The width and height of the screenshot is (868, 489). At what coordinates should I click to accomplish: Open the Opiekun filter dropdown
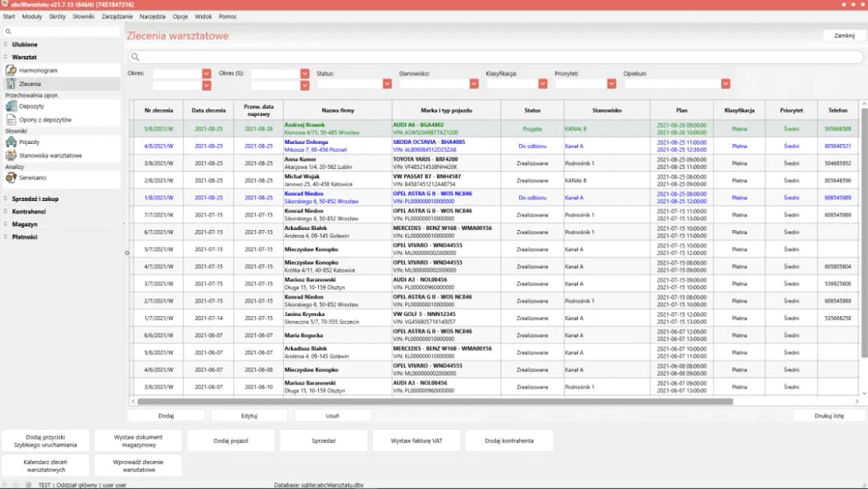726,84
